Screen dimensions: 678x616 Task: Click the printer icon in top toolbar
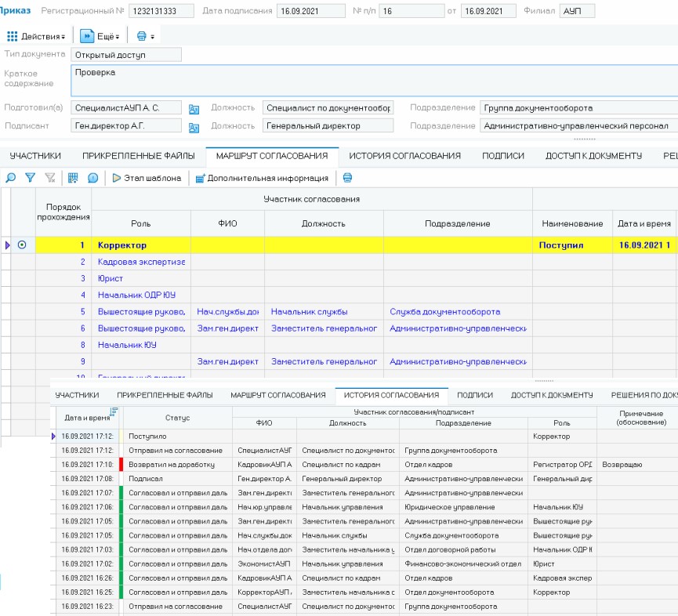(141, 36)
